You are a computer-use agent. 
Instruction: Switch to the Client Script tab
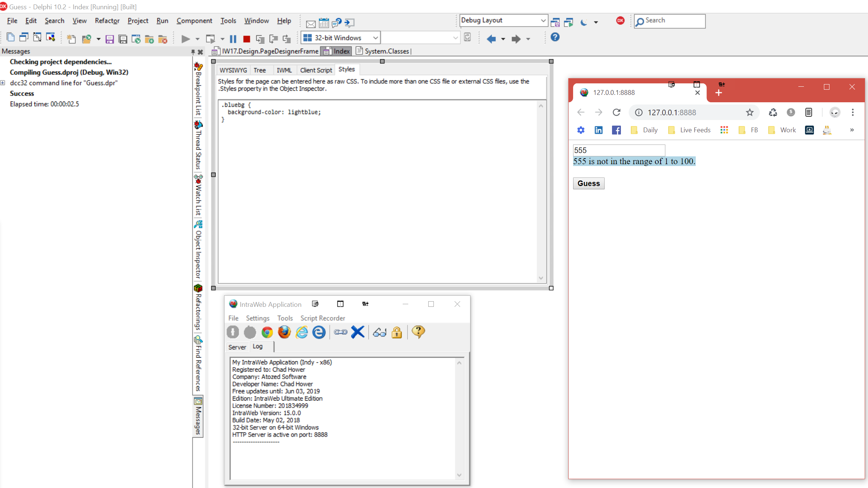pos(316,70)
